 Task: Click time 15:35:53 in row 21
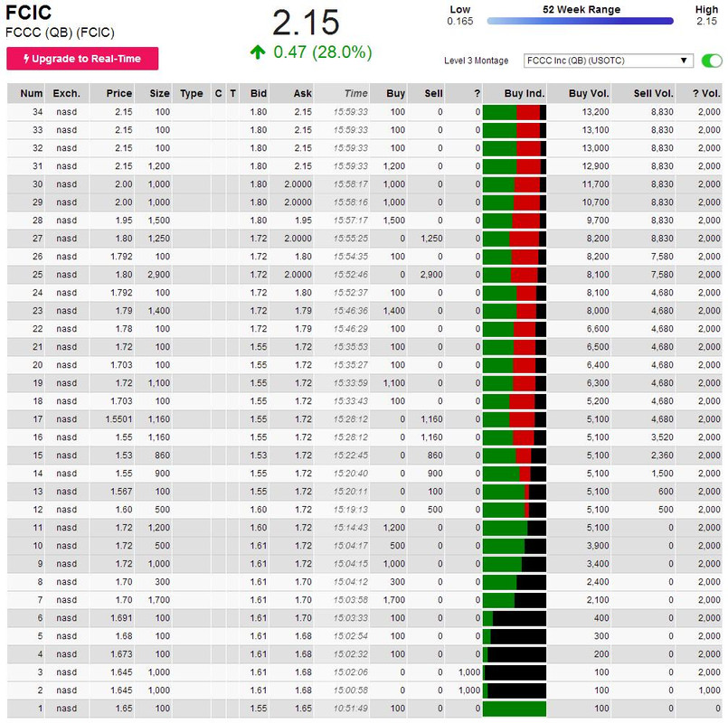[351, 347]
